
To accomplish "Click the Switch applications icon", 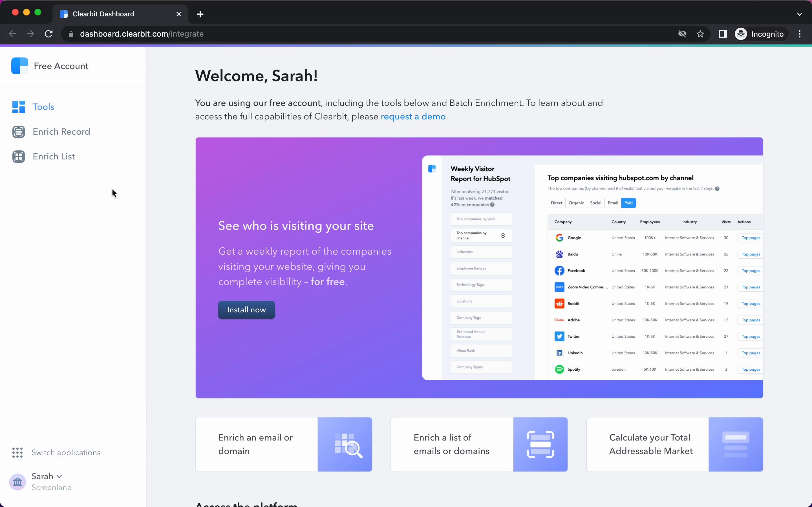I will [x=17, y=452].
